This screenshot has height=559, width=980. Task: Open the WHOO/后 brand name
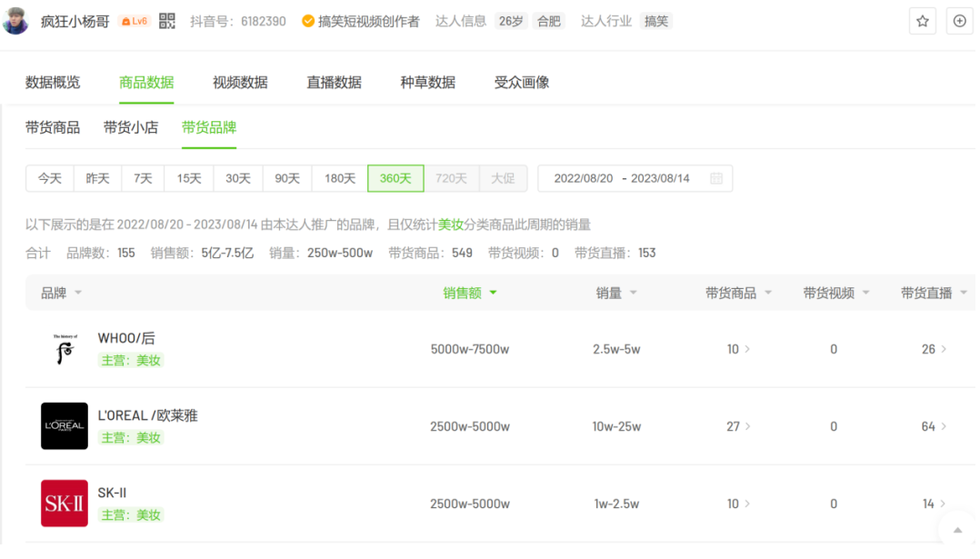pyautogui.click(x=126, y=338)
